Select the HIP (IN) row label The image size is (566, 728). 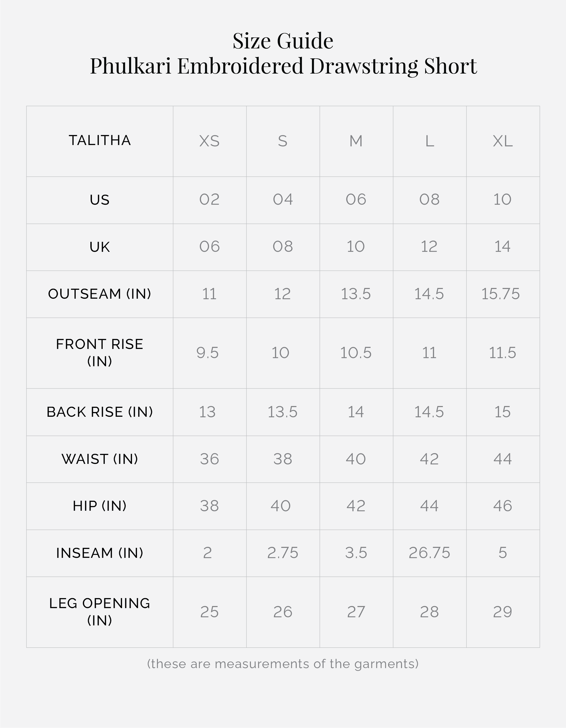click(x=100, y=506)
